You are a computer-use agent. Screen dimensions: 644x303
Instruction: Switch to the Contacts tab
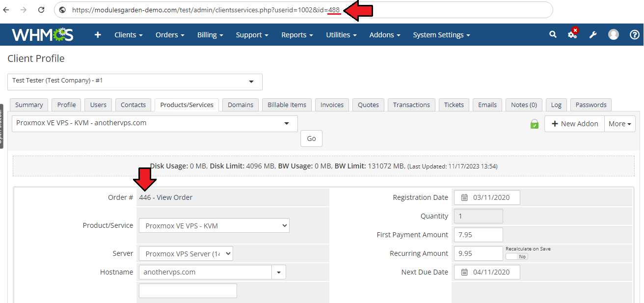pos(133,105)
